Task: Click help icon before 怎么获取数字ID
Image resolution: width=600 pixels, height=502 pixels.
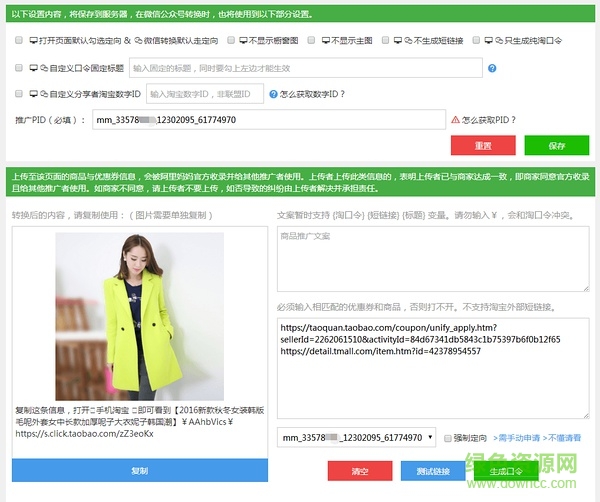Action: [273, 94]
